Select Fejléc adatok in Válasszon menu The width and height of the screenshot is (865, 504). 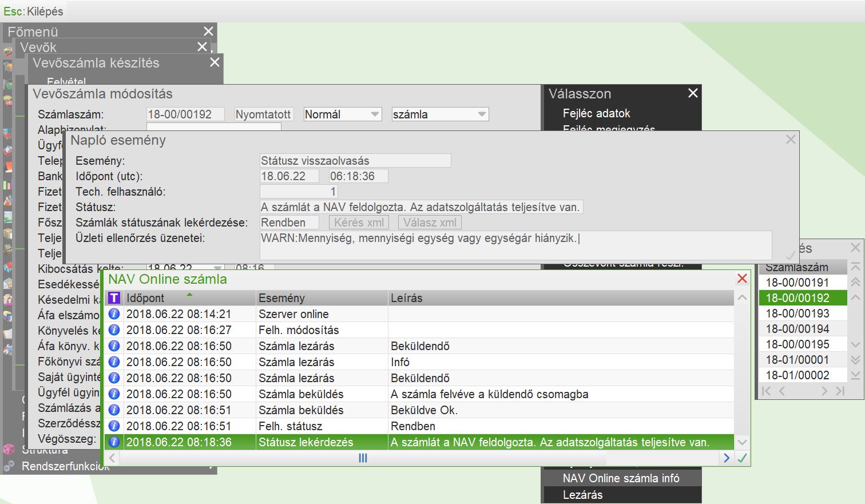pos(596,113)
